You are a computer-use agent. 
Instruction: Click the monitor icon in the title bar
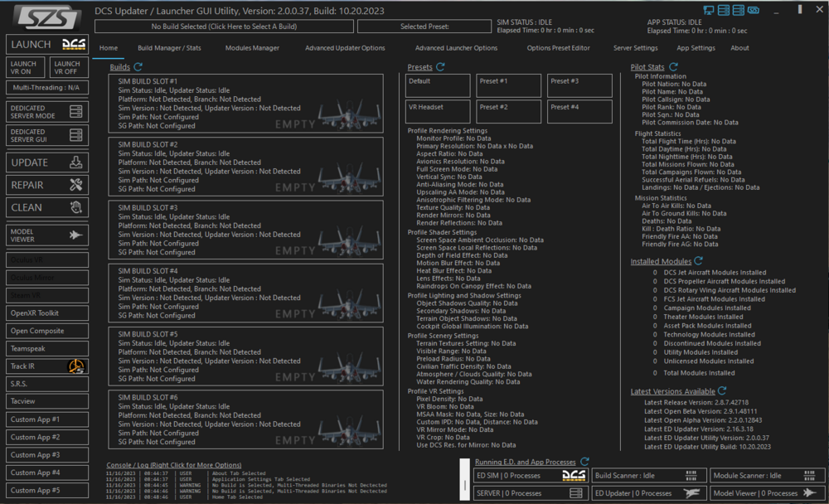[x=709, y=10]
